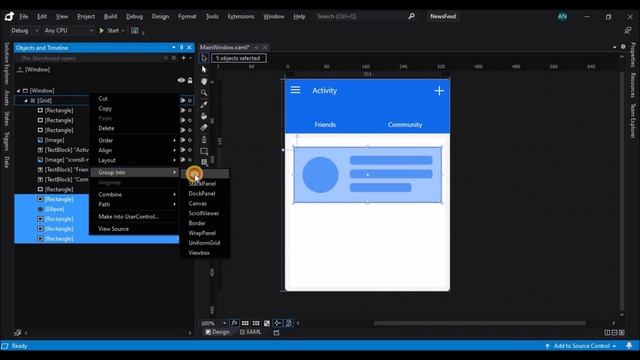Image resolution: width=640 pixels, height=360 pixels.
Task: Click View Source in context menu
Action: click(x=113, y=229)
